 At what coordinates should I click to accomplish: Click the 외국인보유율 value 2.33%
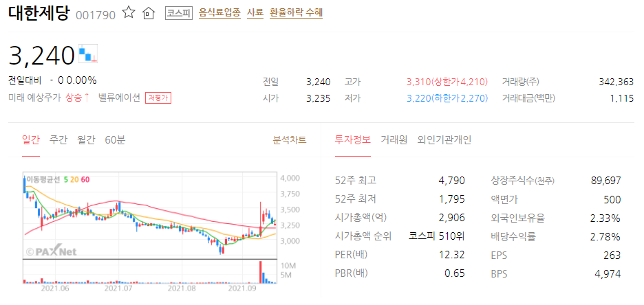605,218
